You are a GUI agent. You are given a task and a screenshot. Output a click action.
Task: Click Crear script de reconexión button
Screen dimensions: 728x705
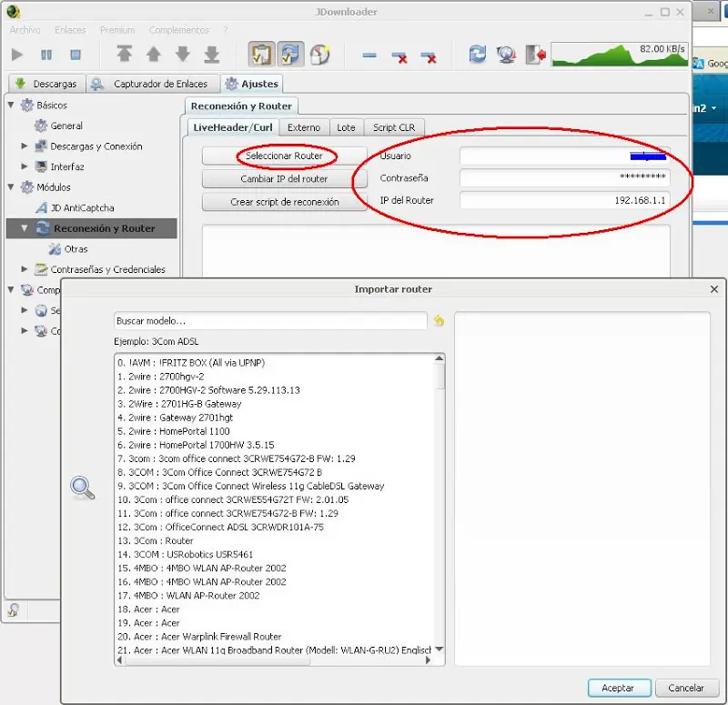click(284, 202)
